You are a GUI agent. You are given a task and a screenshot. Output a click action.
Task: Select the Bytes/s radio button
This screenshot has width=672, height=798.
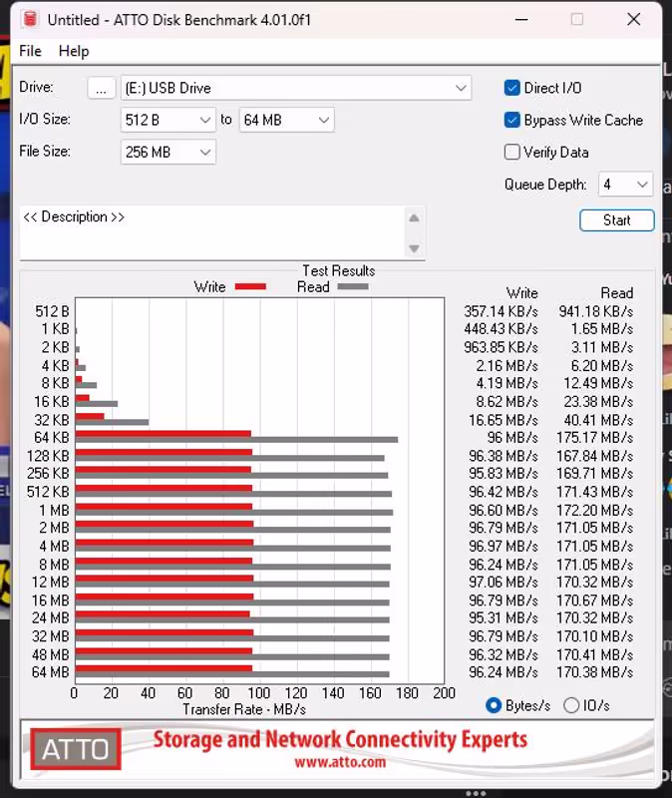click(494, 705)
